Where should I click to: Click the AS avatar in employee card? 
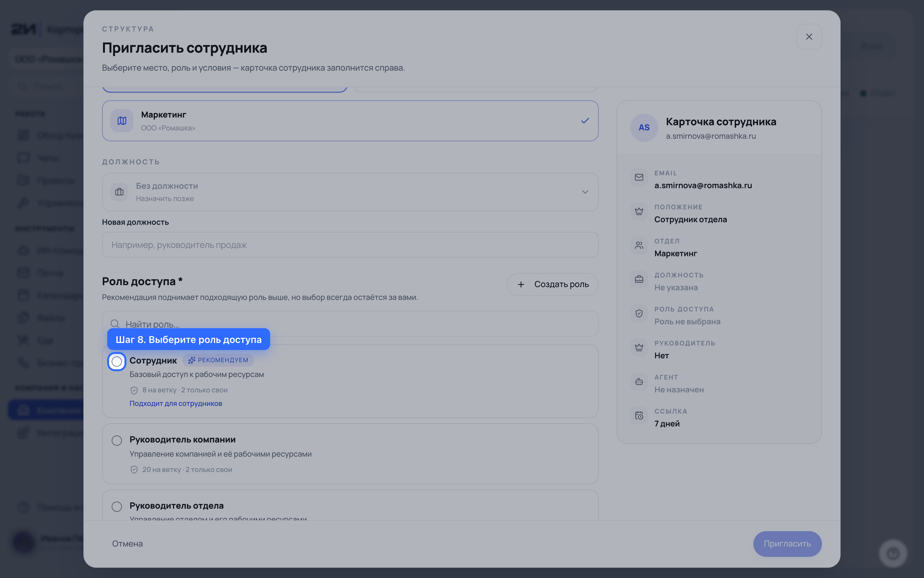coord(644,128)
